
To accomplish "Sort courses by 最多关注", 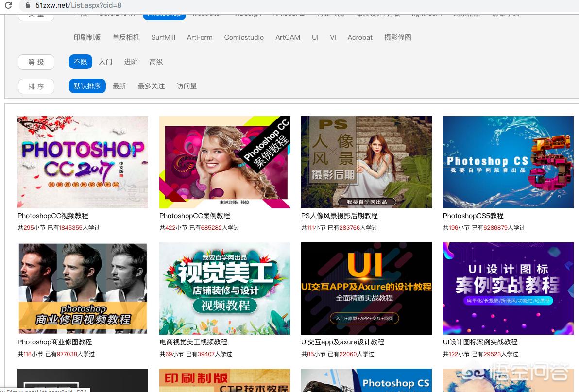I will (152, 86).
